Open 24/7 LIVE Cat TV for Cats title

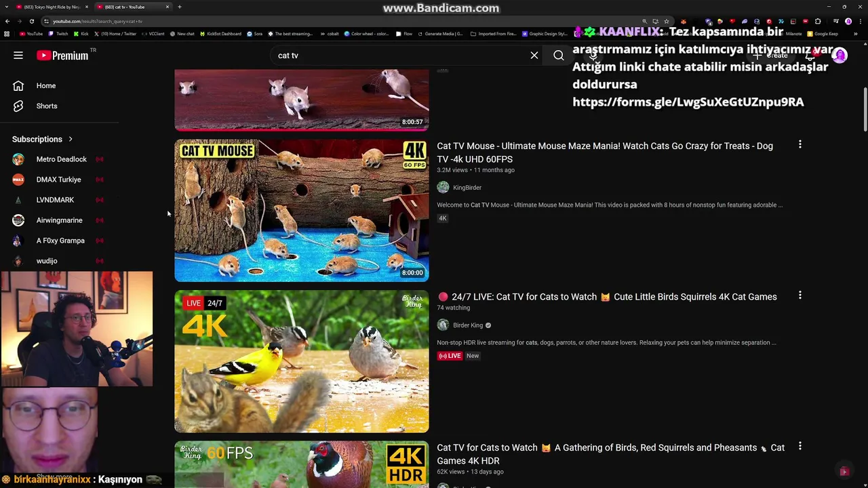pyautogui.click(x=607, y=297)
